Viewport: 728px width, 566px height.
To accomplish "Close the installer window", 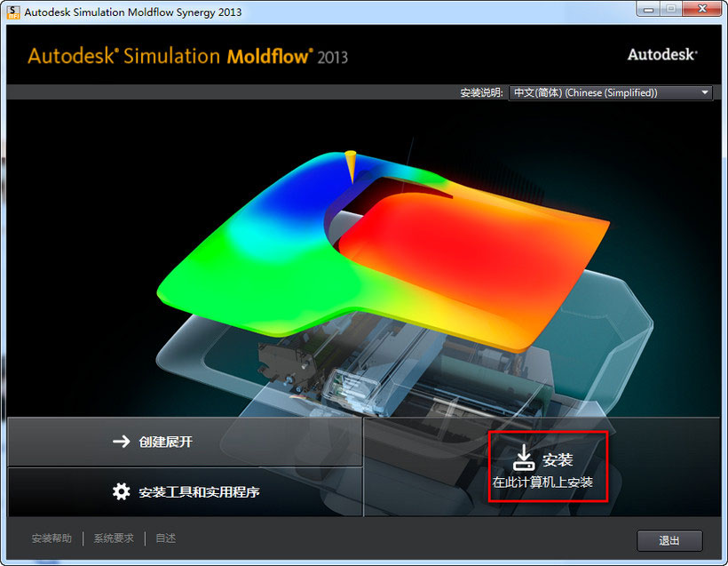I will tap(702, 9).
